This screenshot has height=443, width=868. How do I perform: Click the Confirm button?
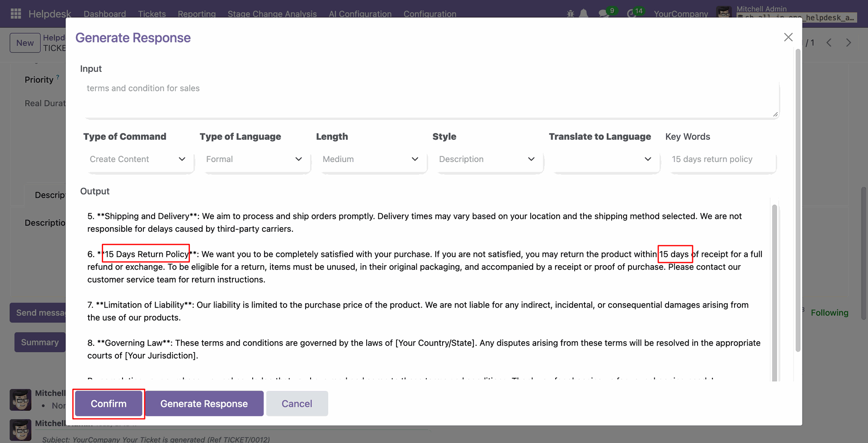[x=108, y=404]
